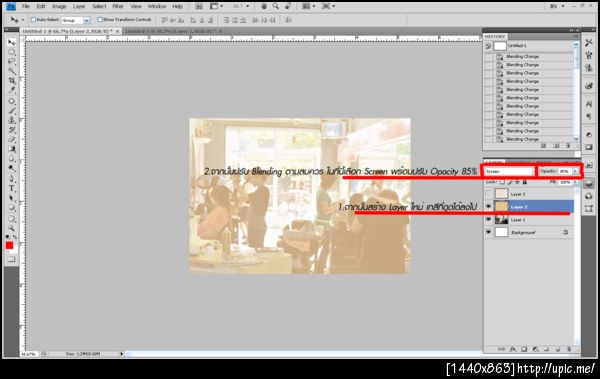Open the Layer menu
The width and height of the screenshot is (600, 379).
coord(79,7)
